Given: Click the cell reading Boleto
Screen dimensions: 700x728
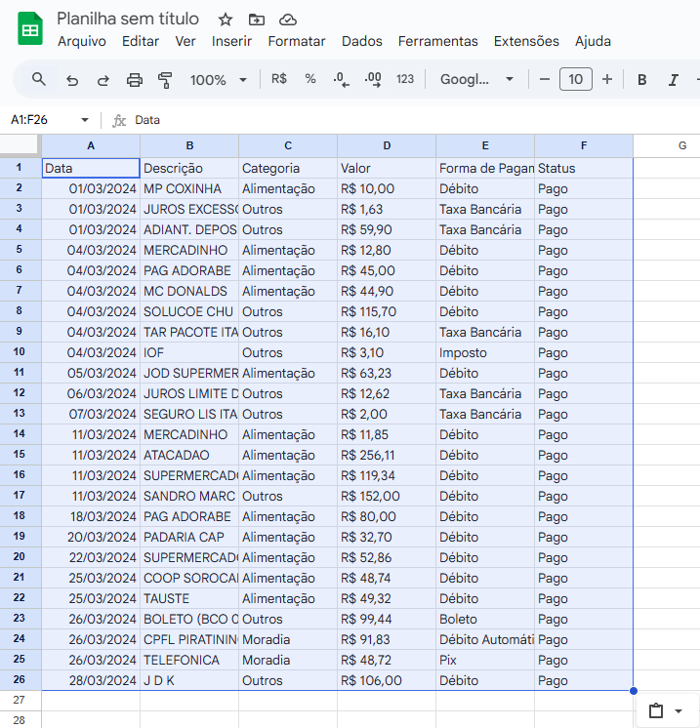Looking at the screenshot, I should point(485,619).
